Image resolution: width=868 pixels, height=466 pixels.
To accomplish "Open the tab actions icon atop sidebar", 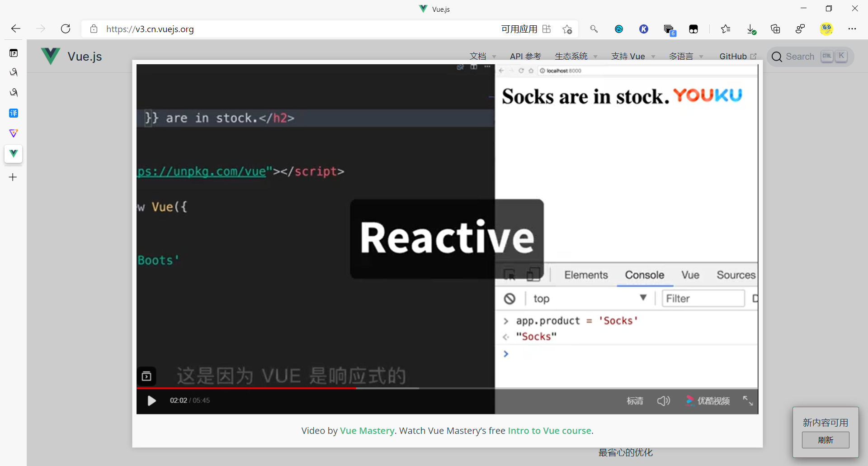I will tap(14, 53).
